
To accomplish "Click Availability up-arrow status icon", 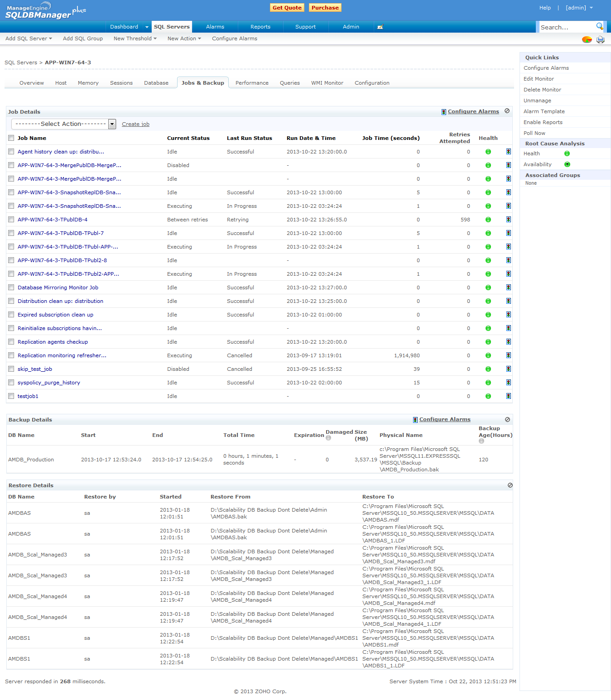I will click(567, 164).
